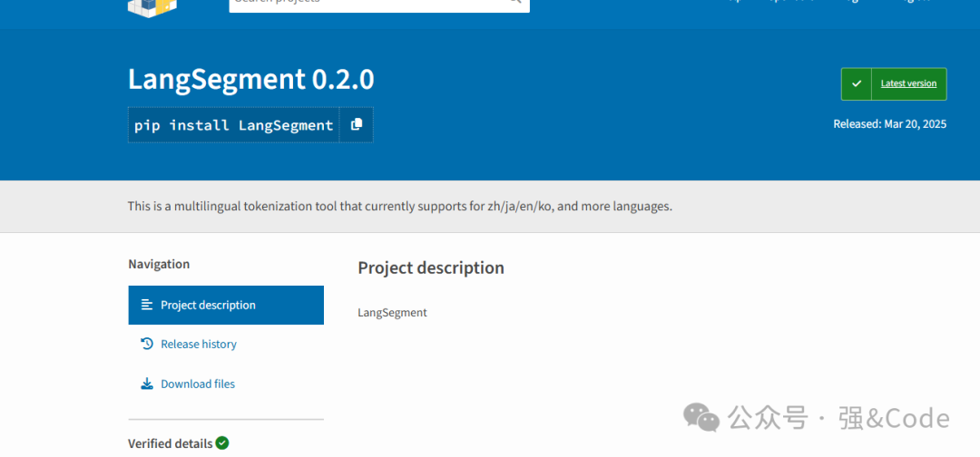
Task: Click the Released: Mar 20, 2025 text
Action: (890, 124)
